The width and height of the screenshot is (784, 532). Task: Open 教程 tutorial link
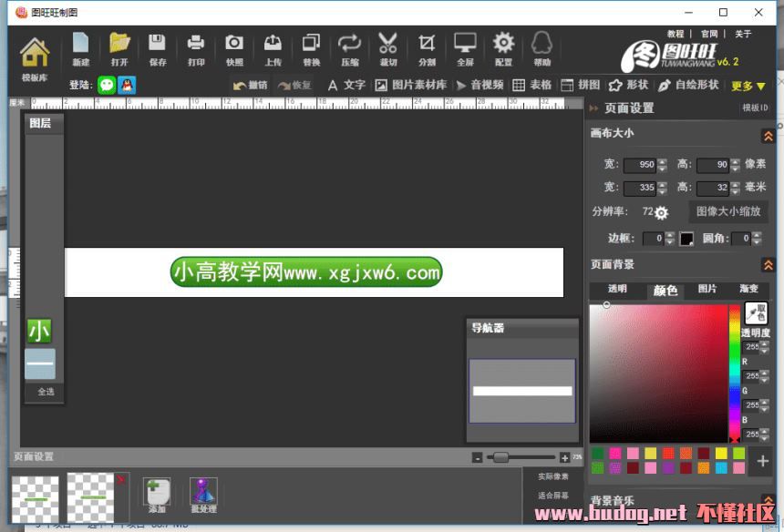[675, 34]
